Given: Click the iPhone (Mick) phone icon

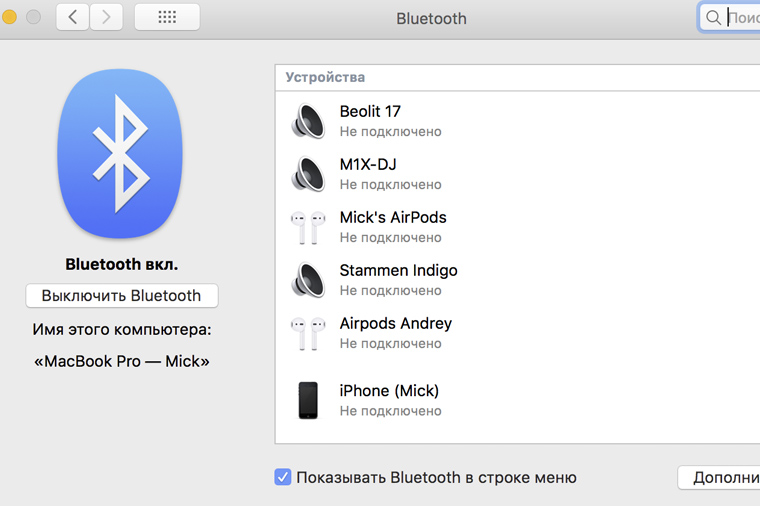Looking at the screenshot, I should click(308, 400).
